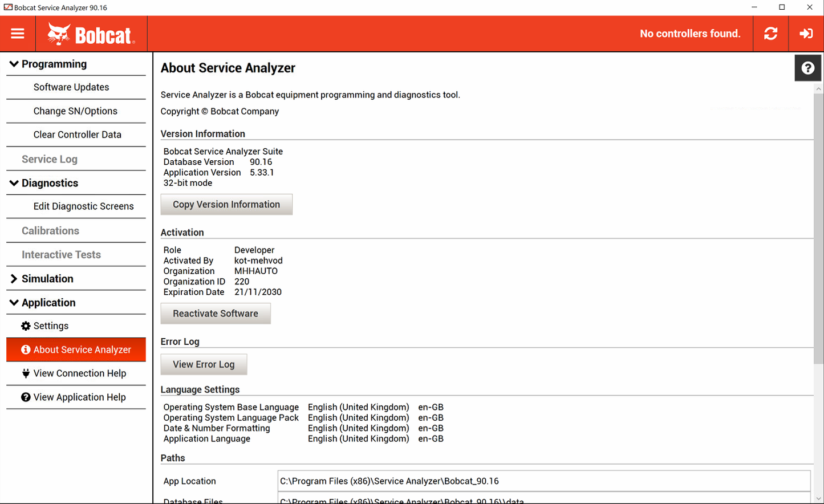Click the scrollbar down arrow
This screenshot has width=824, height=504.
(x=819, y=499)
